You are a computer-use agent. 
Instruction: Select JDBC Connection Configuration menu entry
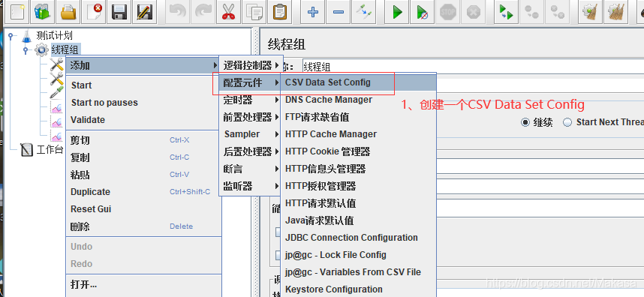pyautogui.click(x=358, y=238)
